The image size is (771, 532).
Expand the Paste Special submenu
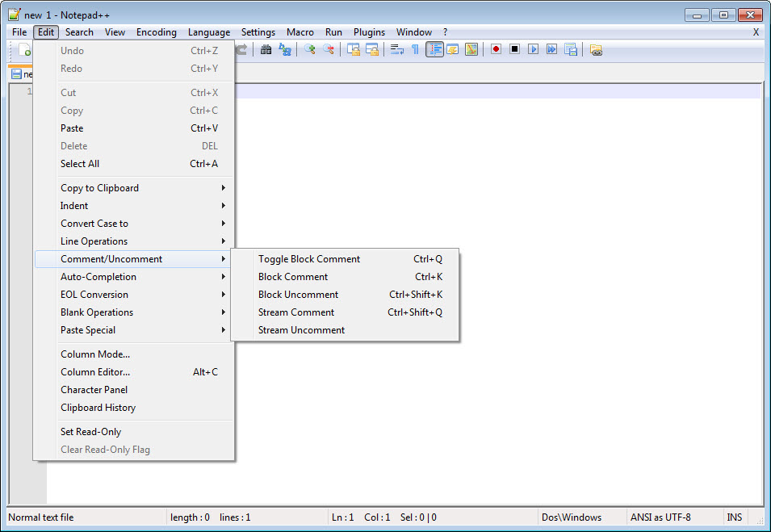pos(132,330)
